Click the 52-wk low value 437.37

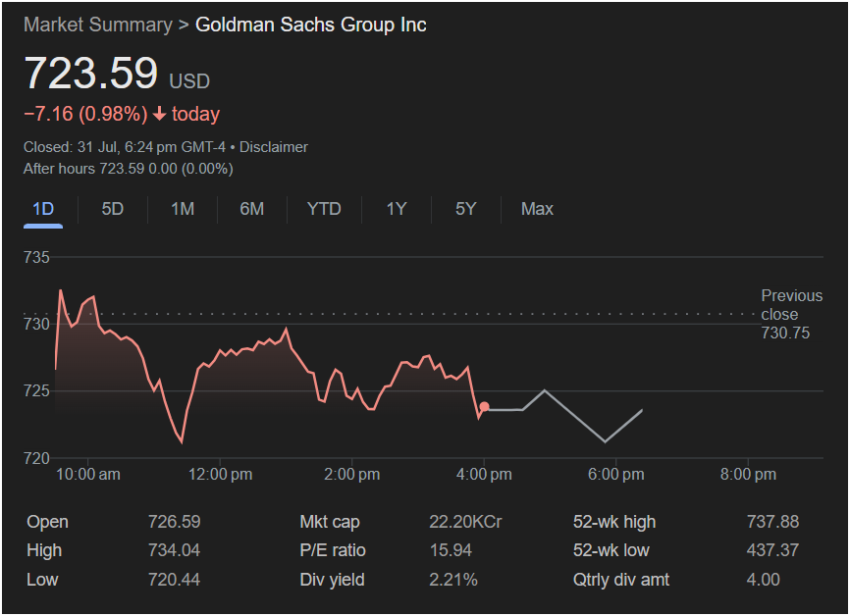coord(773,550)
